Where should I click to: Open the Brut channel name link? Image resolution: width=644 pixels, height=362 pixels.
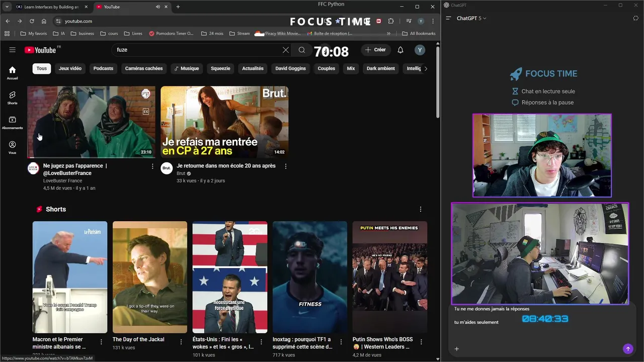click(x=181, y=173)
